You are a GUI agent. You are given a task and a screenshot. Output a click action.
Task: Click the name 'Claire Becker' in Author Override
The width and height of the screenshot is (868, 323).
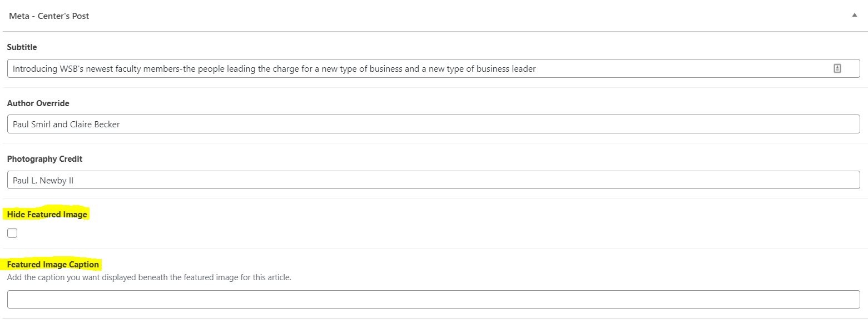pyautogui.click(x=95, y=125)
